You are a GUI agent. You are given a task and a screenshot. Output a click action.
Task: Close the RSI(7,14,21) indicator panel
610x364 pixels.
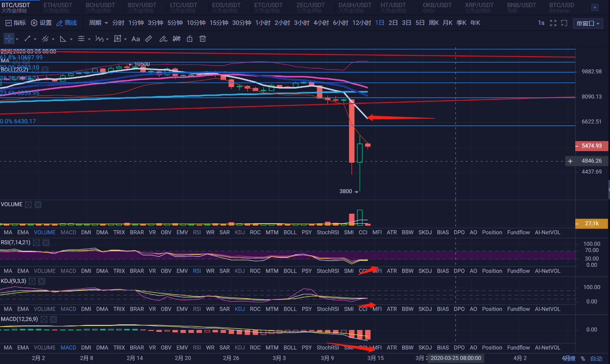[46, 243]
